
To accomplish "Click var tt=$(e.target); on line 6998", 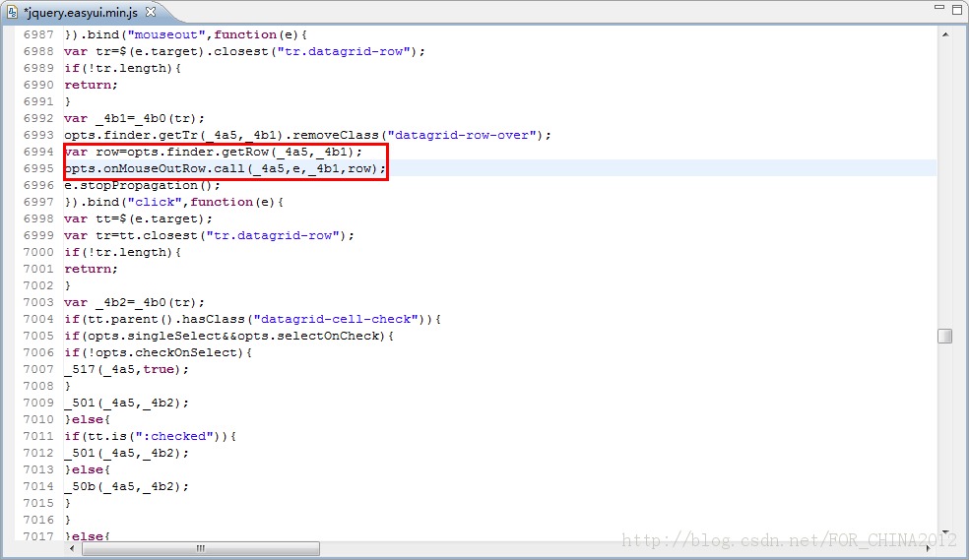I will point(138,218).
